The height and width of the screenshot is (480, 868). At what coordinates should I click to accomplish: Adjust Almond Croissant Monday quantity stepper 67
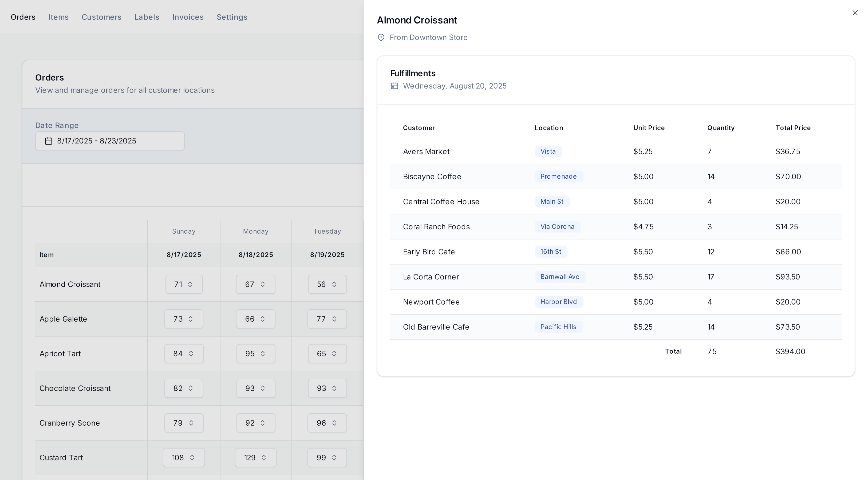[x=255, y=284]
